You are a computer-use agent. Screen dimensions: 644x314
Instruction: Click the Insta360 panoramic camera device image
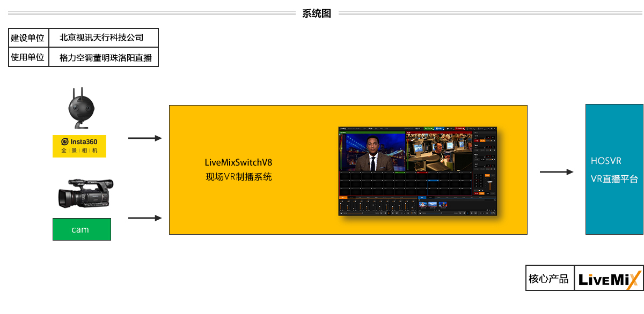click(x=79, y=110)
